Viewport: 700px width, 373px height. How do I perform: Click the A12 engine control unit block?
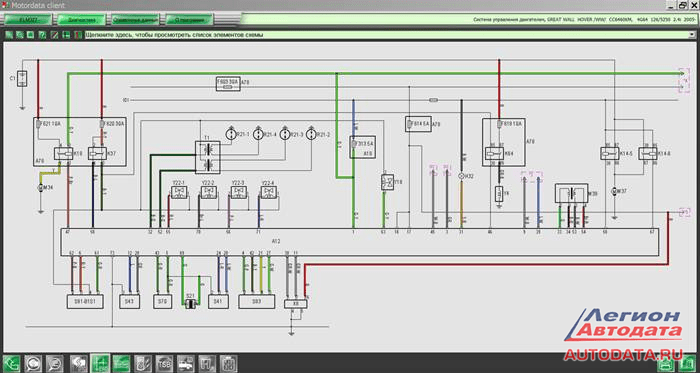359,242
